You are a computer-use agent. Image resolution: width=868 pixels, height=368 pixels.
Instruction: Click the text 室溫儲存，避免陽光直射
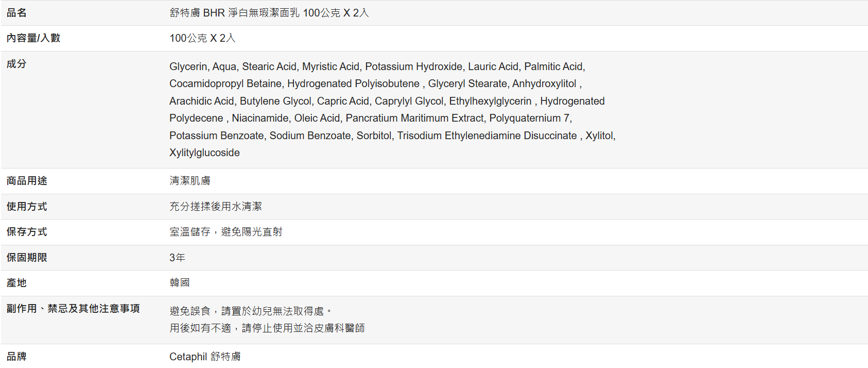226,232
